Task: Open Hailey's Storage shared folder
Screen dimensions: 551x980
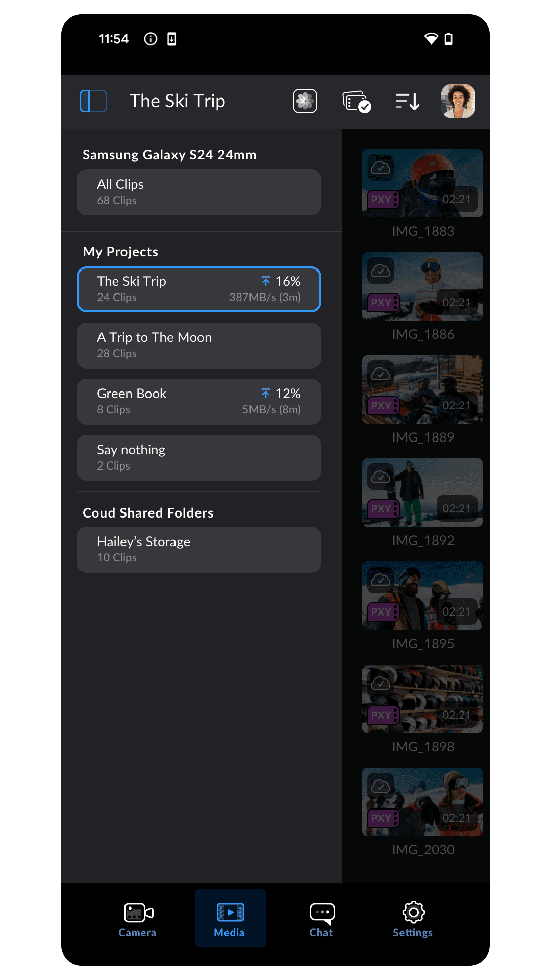Action: tap(199, 550)
